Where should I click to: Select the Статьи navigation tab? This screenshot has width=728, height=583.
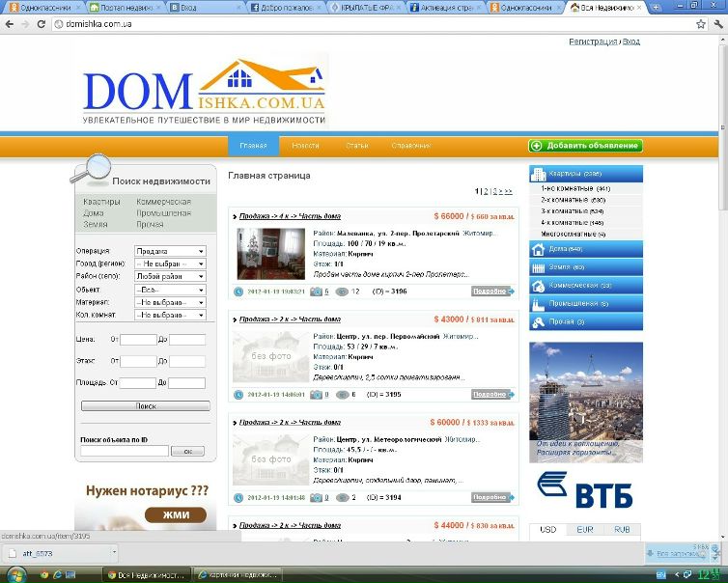point(356,146)
